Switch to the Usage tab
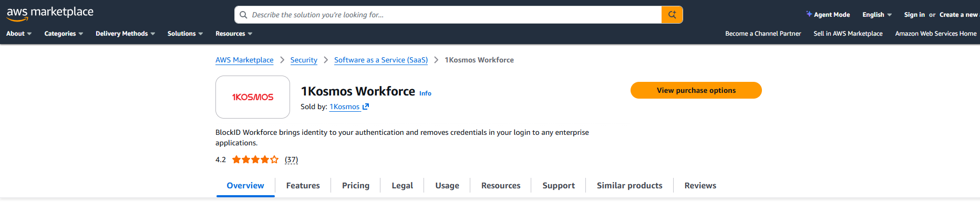This screenshot has width=980, height=202. pyautogui.click(x=447, y=186)
